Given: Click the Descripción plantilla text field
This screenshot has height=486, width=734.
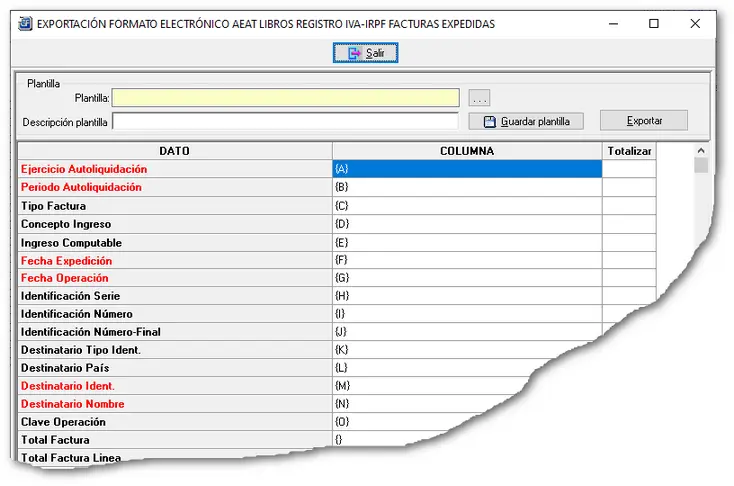Looking at the screenshot, I should (x=286, y=122).
